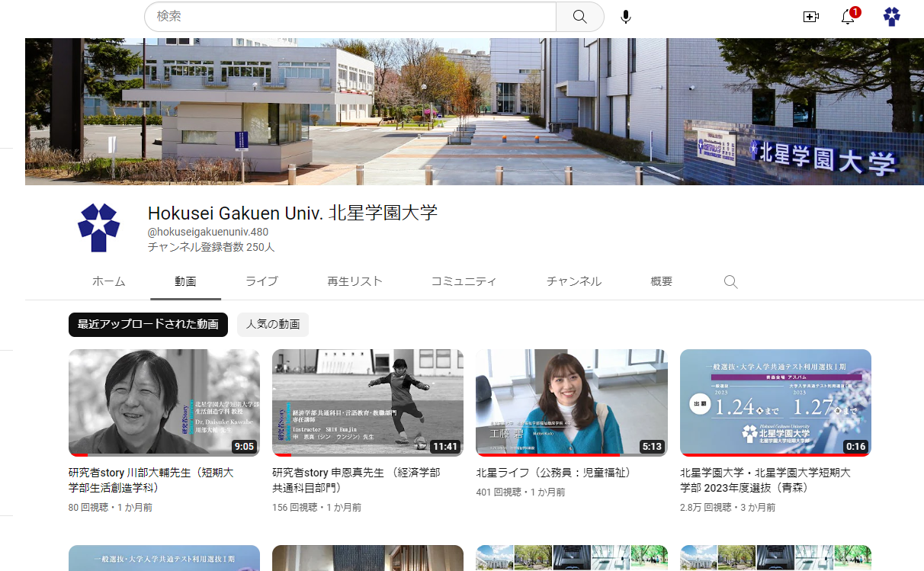Click the channel name Hokusei Gakuen Univ. 北星学園大学
This screenshot has width=924, height=571.
tap(293, 213)
